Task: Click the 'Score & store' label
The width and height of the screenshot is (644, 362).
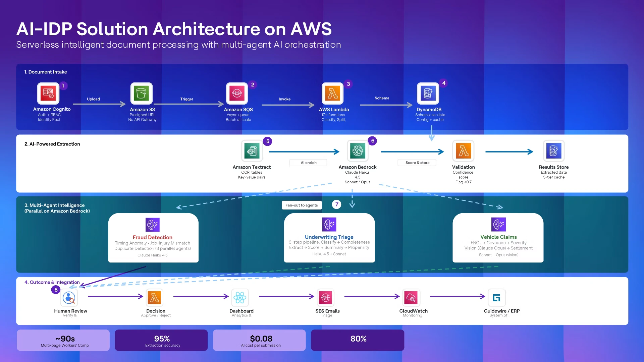Action: tap(417, 163)
